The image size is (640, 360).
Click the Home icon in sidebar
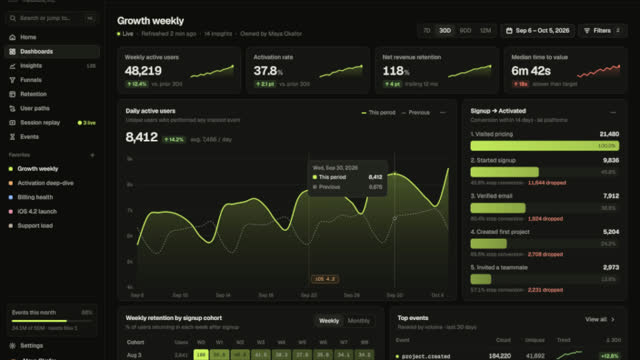(12, 37)
